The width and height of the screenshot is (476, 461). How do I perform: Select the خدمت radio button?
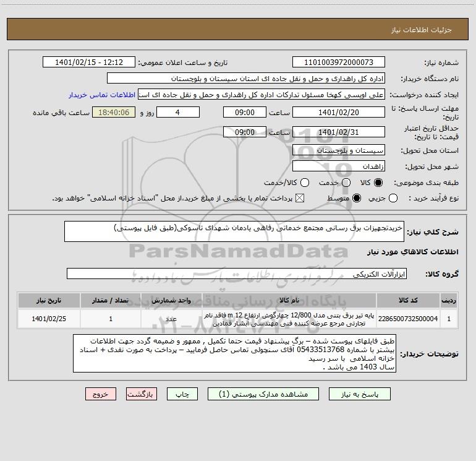(x=346, y=183)
